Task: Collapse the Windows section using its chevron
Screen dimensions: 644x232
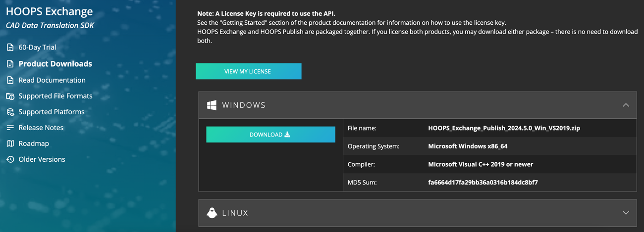Action: point(626,105)
